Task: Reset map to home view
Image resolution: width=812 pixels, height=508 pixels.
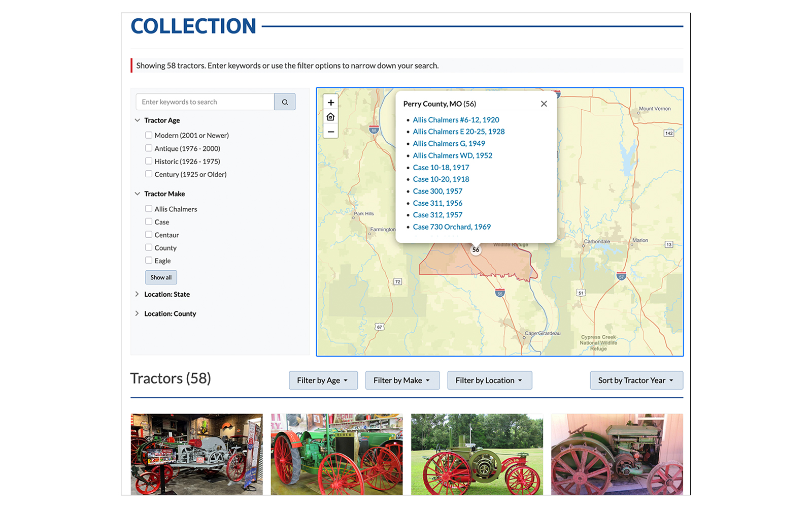Action: pos(331,117)
